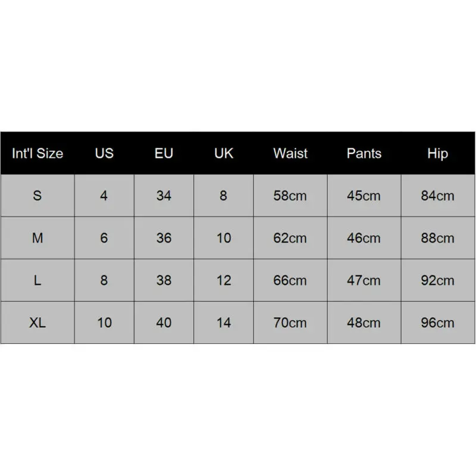Click the EU size 40 cell

[x=164, y=322]
